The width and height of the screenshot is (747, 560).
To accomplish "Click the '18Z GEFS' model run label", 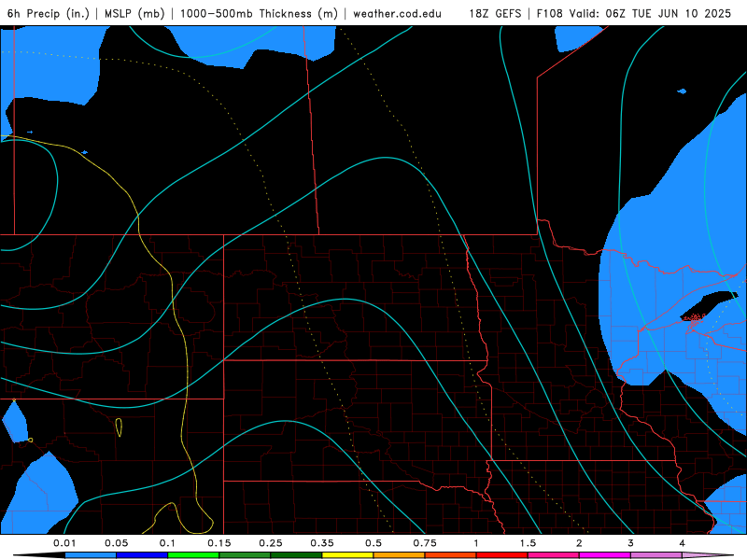I will 495,13.
